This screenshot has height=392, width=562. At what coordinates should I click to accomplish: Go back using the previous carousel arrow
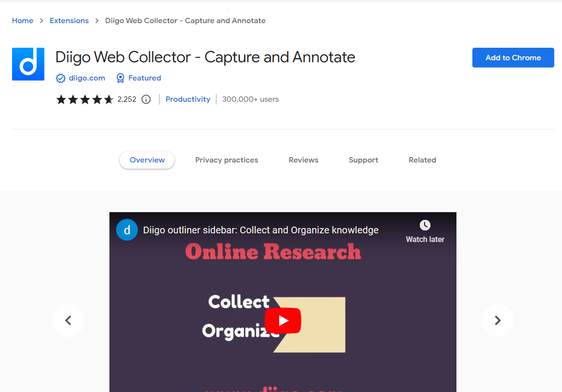click(68, 320)
